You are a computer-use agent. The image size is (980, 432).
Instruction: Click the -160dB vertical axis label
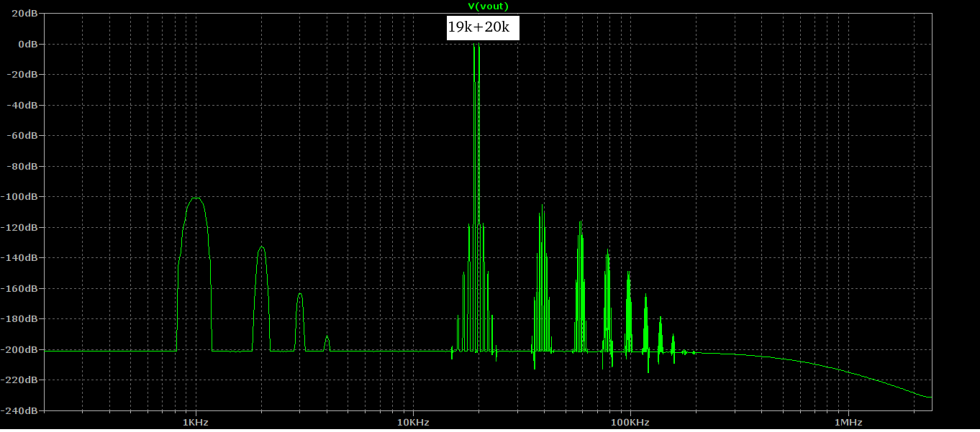coord(21,288)
